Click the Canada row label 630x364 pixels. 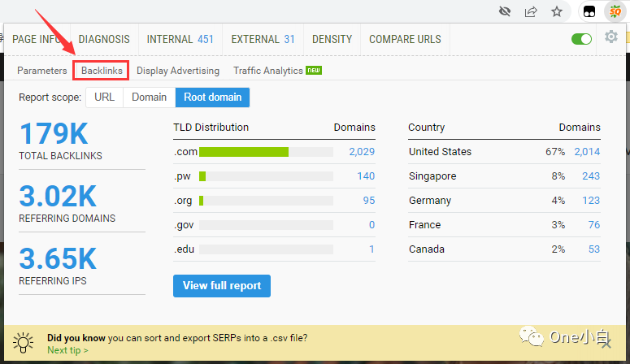pos(426,249)
